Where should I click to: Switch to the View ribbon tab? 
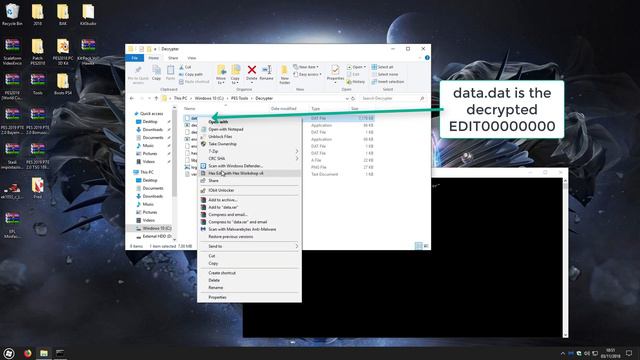click(191, 58)
